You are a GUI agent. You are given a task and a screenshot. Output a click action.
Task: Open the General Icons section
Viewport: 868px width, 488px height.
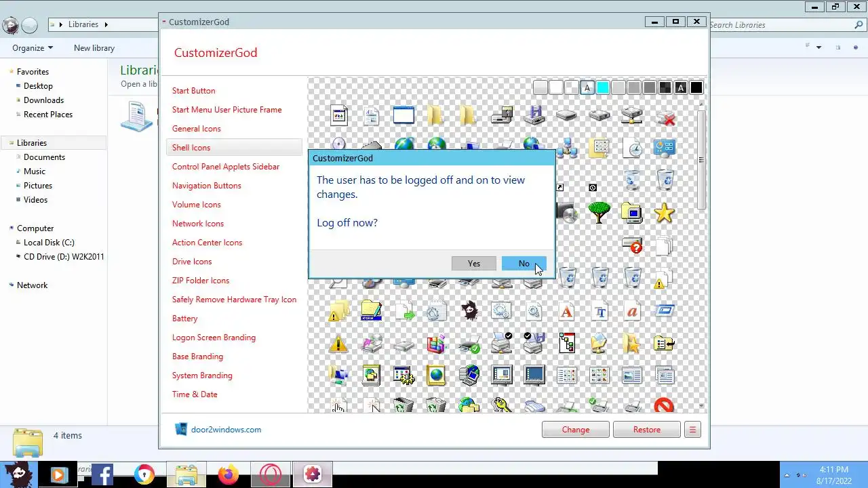click(196, 129)
